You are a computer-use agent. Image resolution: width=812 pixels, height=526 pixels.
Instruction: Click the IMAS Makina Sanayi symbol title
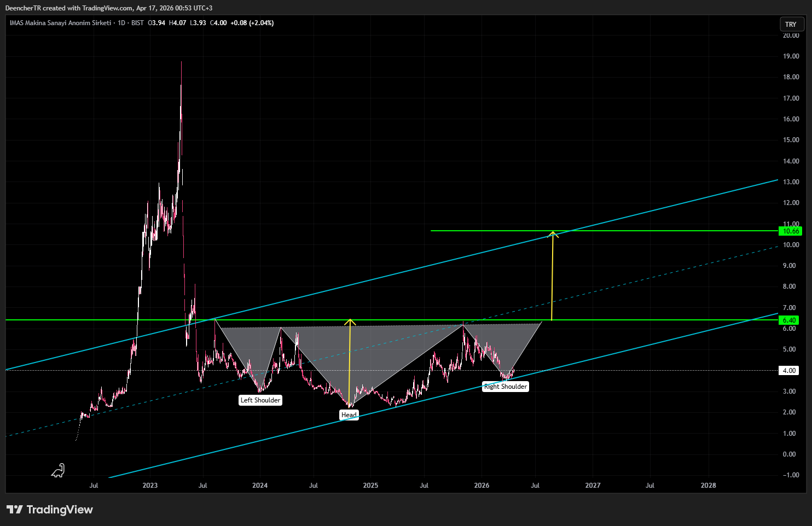tap(60, 23)
